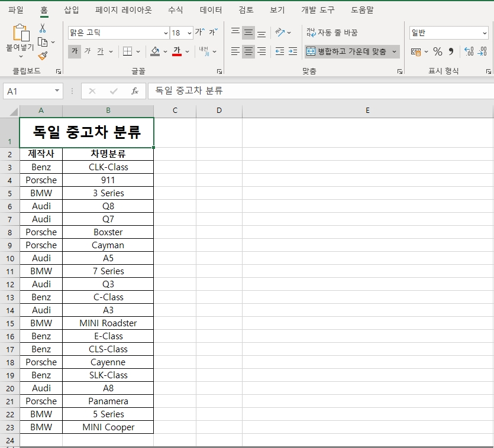Toggle center horizontal align

pyautogui.click(x=248, y=51)
